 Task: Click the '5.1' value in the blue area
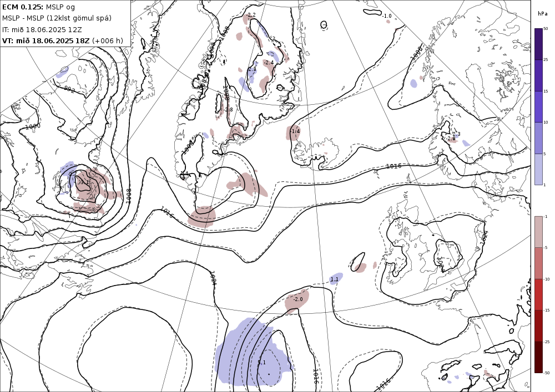click(261, 362)
